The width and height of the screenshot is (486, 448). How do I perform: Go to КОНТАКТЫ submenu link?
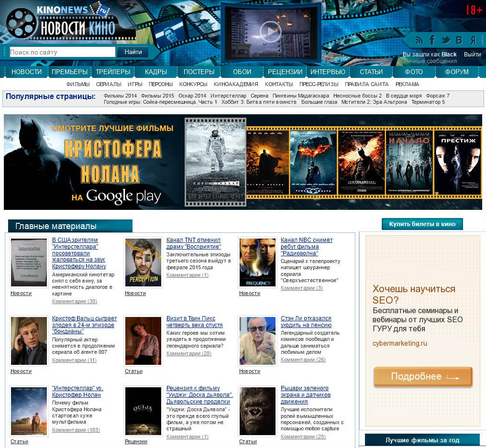279,84
